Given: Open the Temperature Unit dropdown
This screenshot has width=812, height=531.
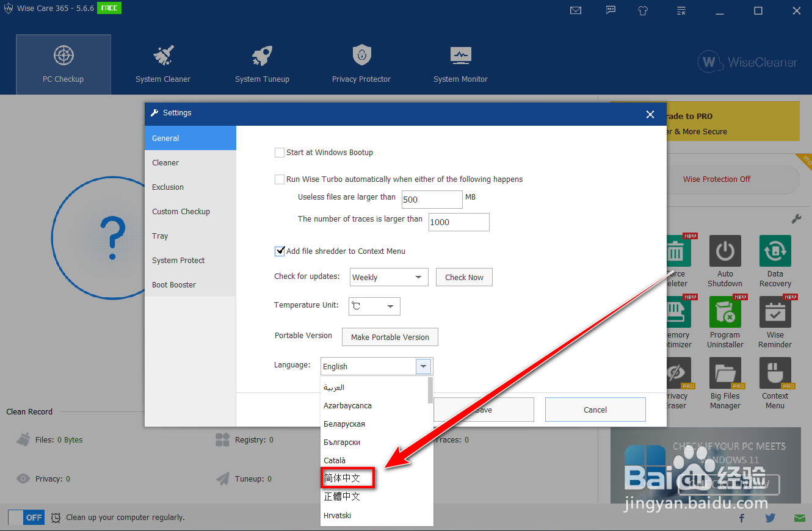Looking at the screenshot, I should point(374,306).
